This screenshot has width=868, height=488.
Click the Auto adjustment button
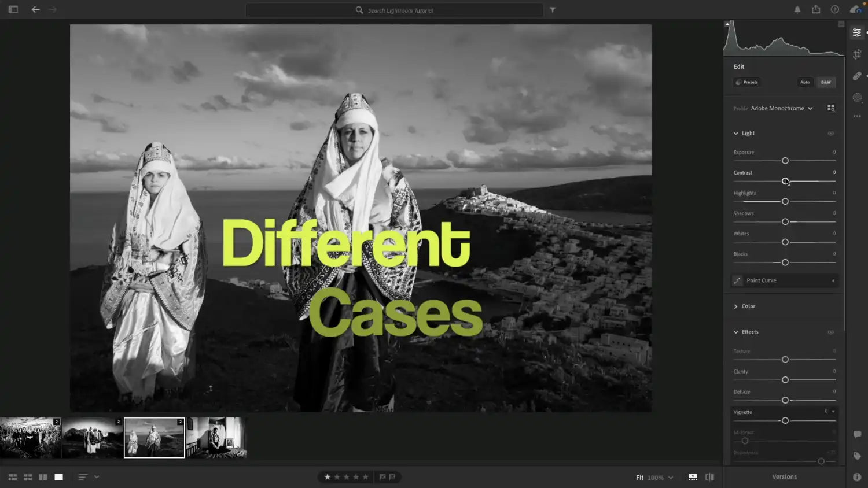805,82
